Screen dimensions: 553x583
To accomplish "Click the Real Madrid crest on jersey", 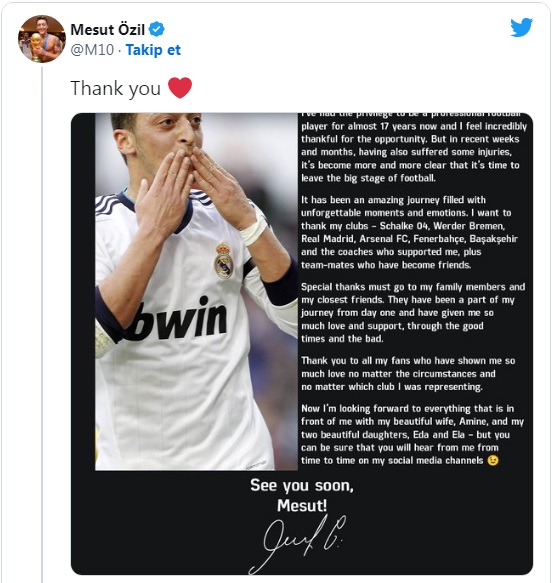I will pos(224,261).
